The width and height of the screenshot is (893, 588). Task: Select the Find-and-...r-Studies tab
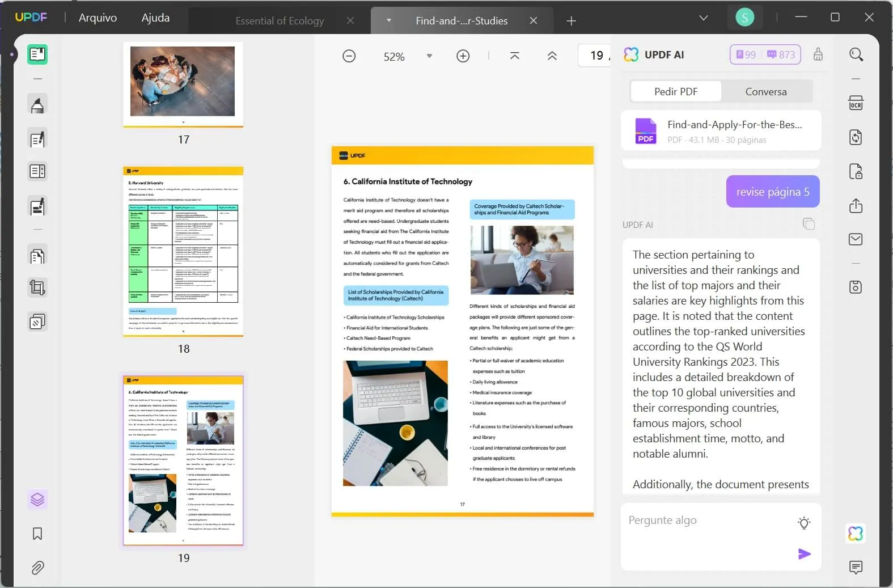click(462, 21)
